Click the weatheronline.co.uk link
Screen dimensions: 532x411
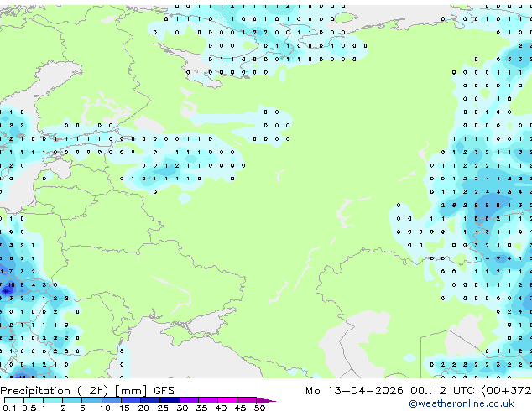(x=462, y=403)
